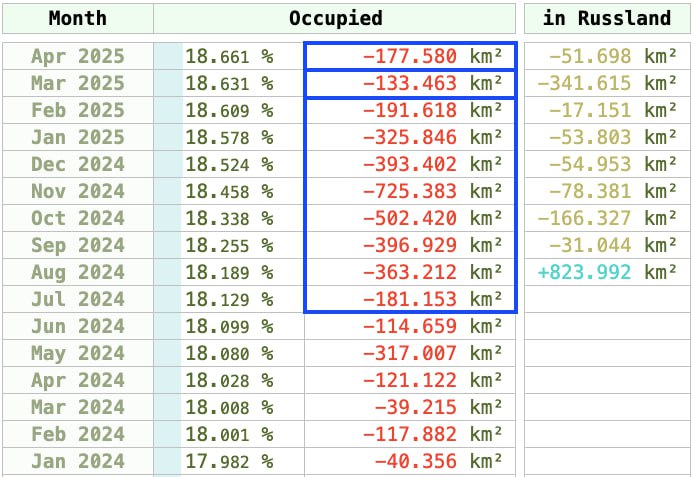The width and height of the screenshot is (694, 477).
Task: Select the Apr 2025 month cell
Action: tap(78, 56)
